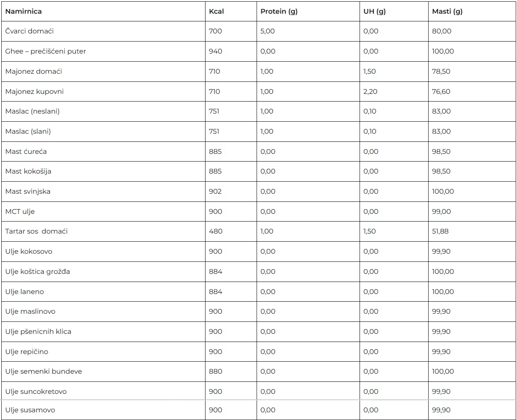Click the Protein (g) column header
This screenshot has width=517, height=420.
tap(279, 12)
